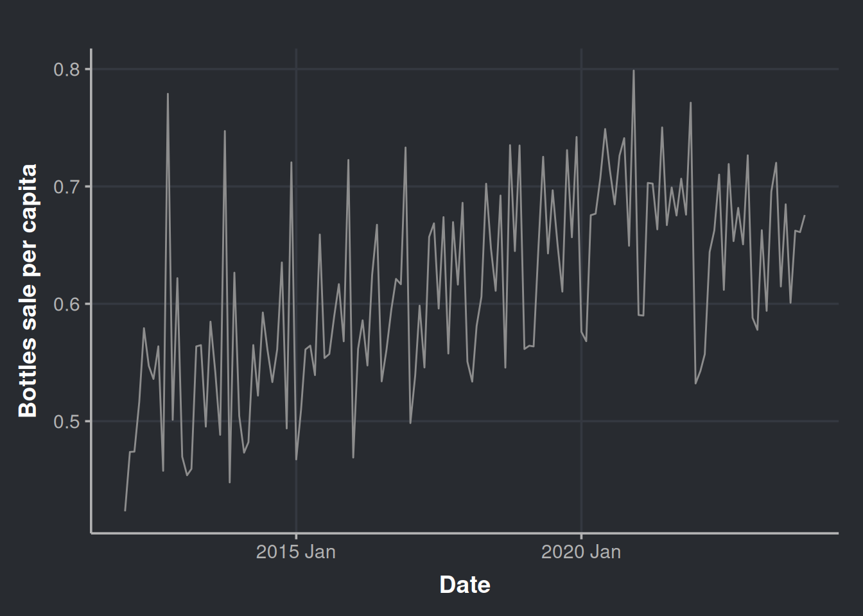Click where the 2015 Jan gridline crosses 0.8 gridline
The height and width of the screenshot is (616, 863).
pos(296,69)
